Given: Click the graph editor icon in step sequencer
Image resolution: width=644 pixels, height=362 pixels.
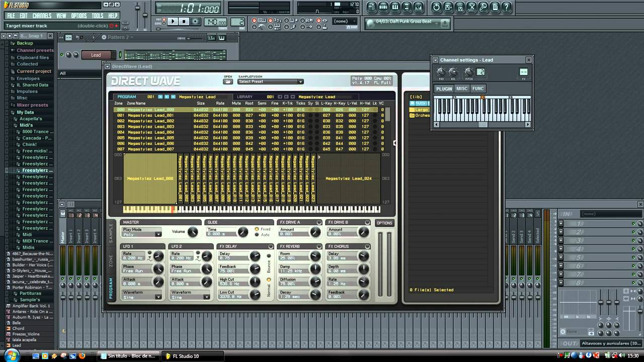Looking at the screenshot, I should pos(211,38).
